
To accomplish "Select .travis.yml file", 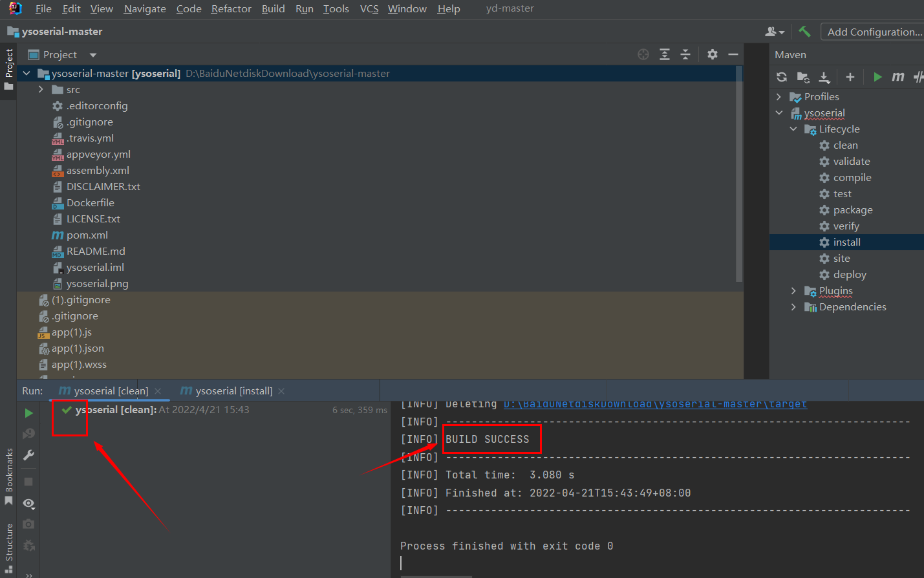I will (90, 138).
